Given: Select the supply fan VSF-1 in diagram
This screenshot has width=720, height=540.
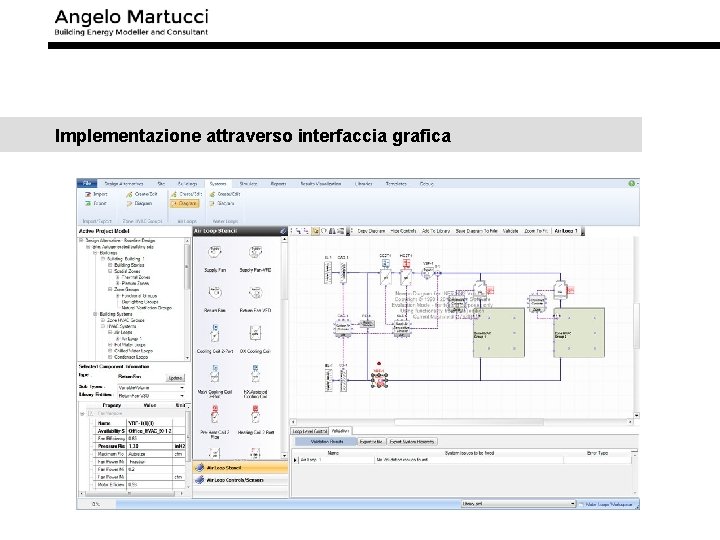Looking at the screenshot, I should (428, 273).
